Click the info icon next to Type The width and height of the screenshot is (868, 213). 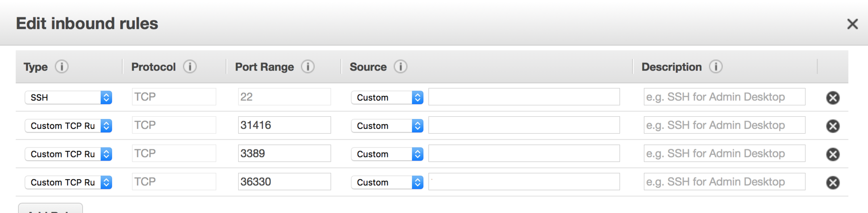pyautogui.click(x=62, y=67)
